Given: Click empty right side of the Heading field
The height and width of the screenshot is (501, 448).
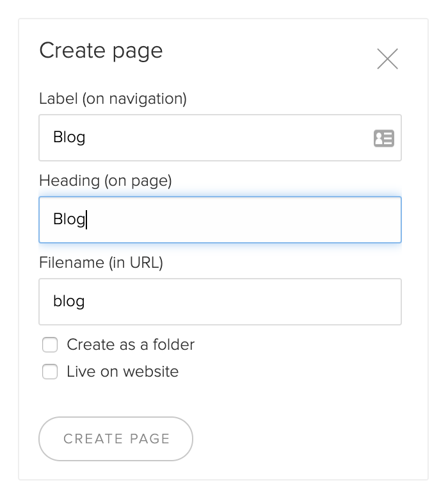Looking at the screenshot, I should click(287, 220).
